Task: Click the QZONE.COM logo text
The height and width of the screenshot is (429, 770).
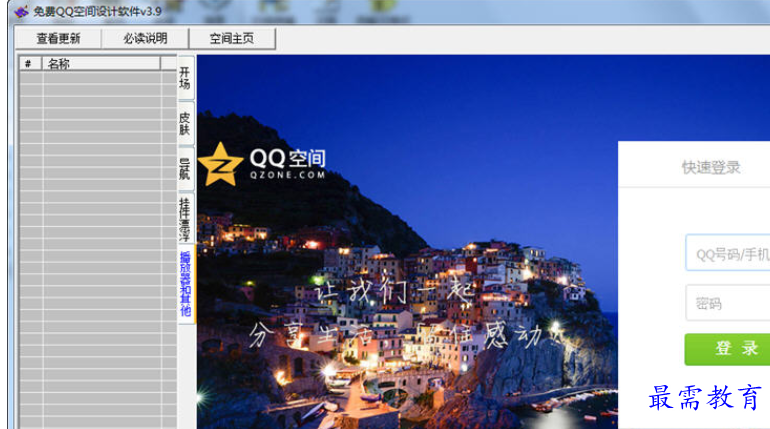Action: (x=287, y=175)
